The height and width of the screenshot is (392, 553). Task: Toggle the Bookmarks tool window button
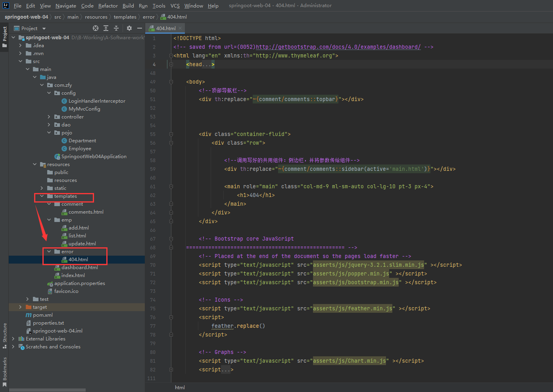coord(5,371)
